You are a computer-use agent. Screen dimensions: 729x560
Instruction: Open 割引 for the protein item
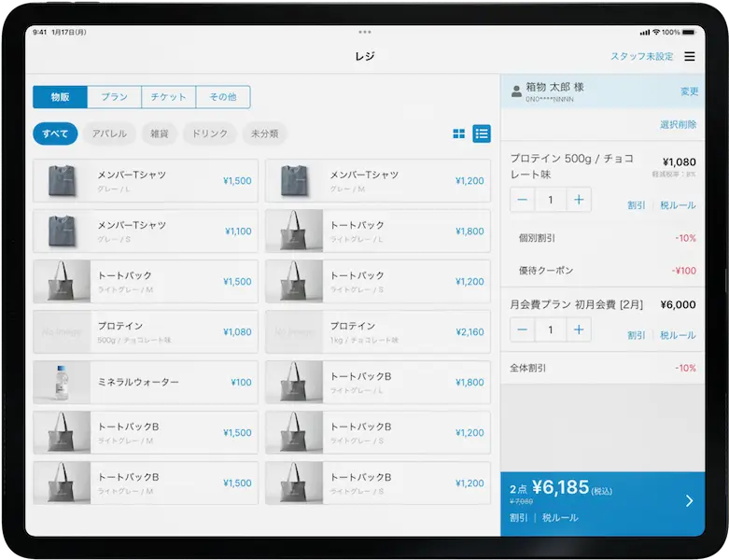[636, 205]
